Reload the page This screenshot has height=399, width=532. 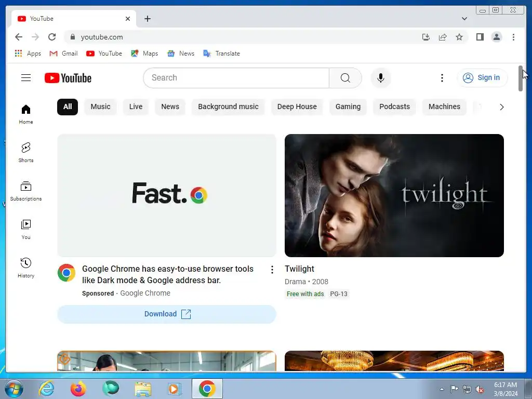click(x=52, y=37)
